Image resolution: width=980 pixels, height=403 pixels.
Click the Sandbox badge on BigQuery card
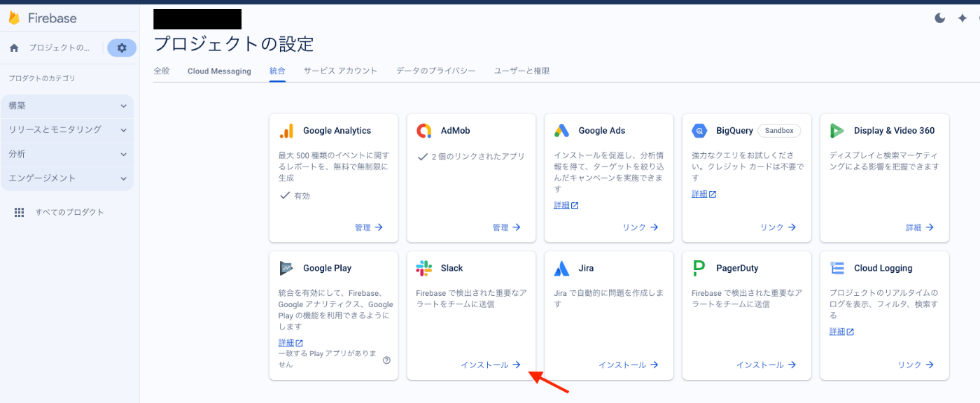(x=779, y=131)
